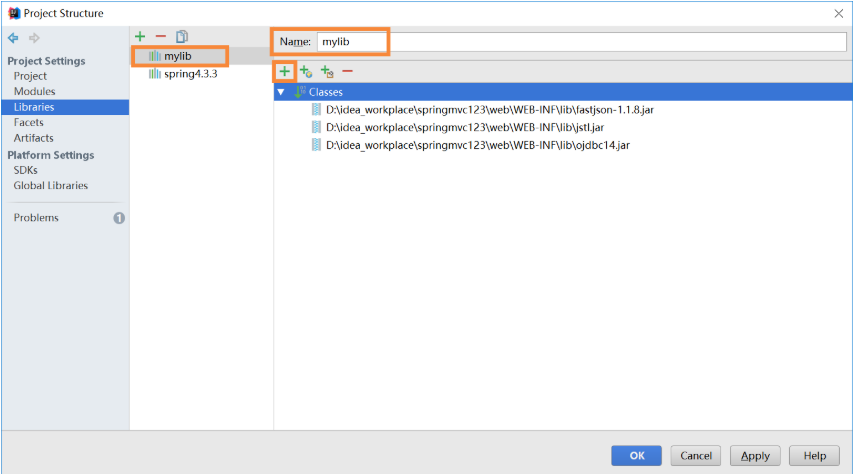The image size is (853, 474).
Task: Copy the selected library
Action: pos(182,36)
